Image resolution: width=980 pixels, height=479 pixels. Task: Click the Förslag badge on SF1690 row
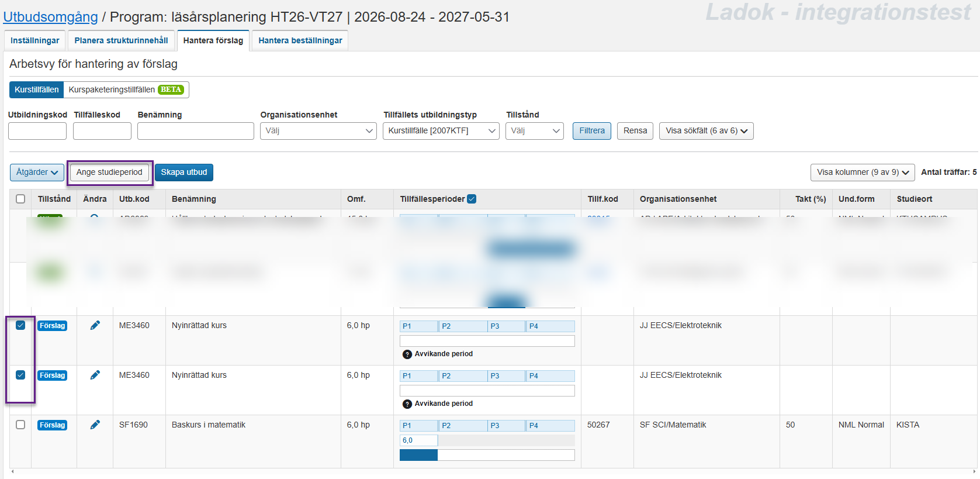(x=53, y=425)
